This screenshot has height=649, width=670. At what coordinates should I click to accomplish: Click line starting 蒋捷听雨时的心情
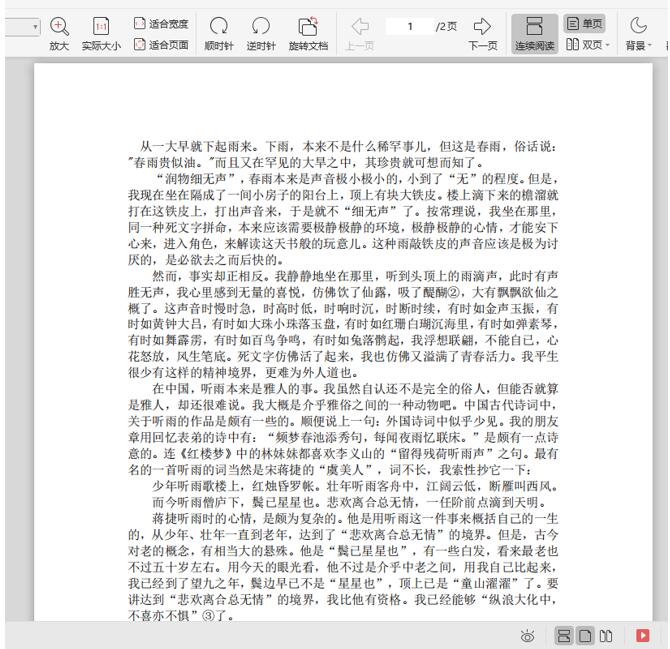click(355, 519)
